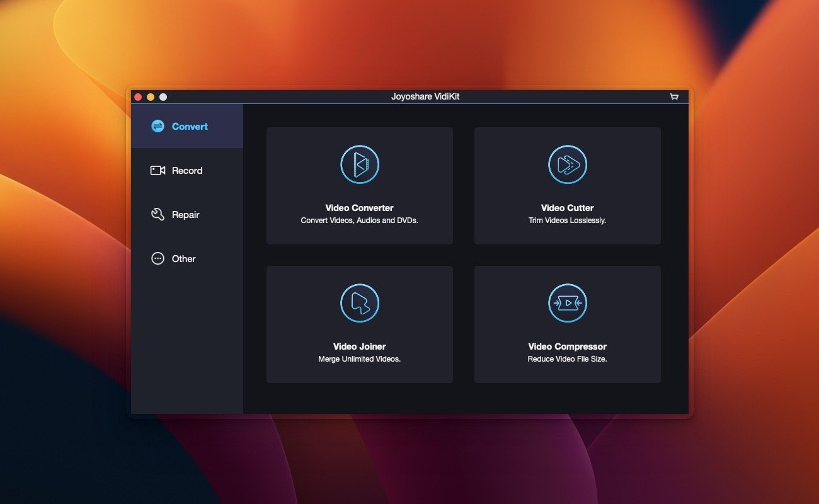
Task: Click "Merge Unlimited Videos." description
Action: pos(360,359)
